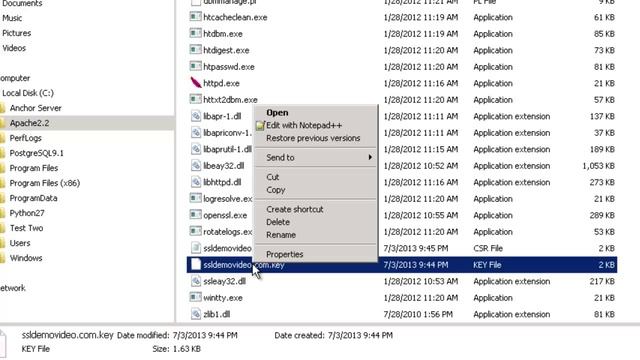The width and height of the screenshot is (640, 360).
Task: Select the wintty.exe file name
Action: click(223, 298)
